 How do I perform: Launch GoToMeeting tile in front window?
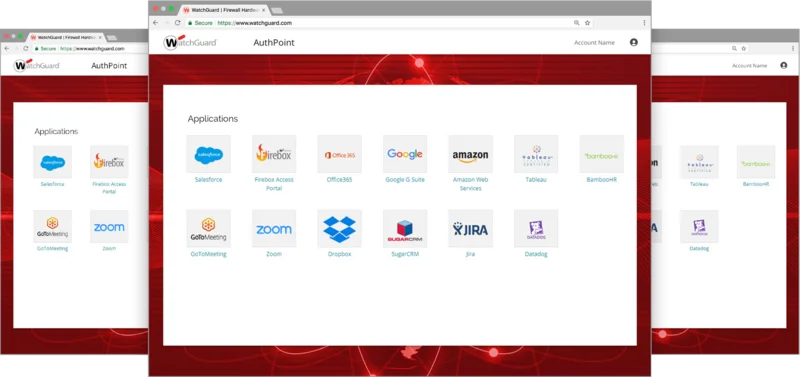pos(208,229)
